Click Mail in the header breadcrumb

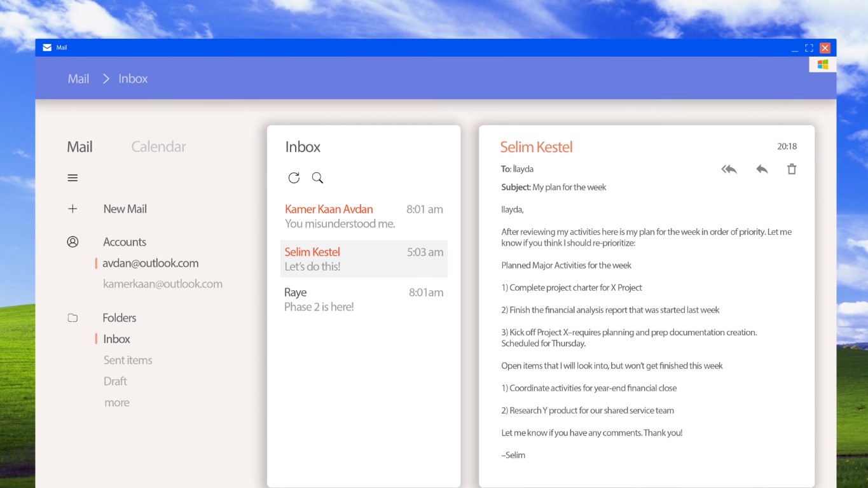(x=78, y=79)
